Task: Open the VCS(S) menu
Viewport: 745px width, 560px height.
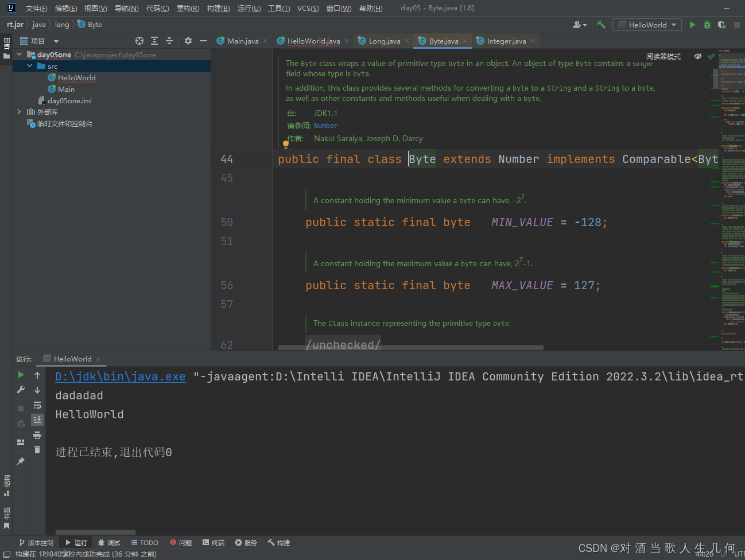Action: point(308,8)
